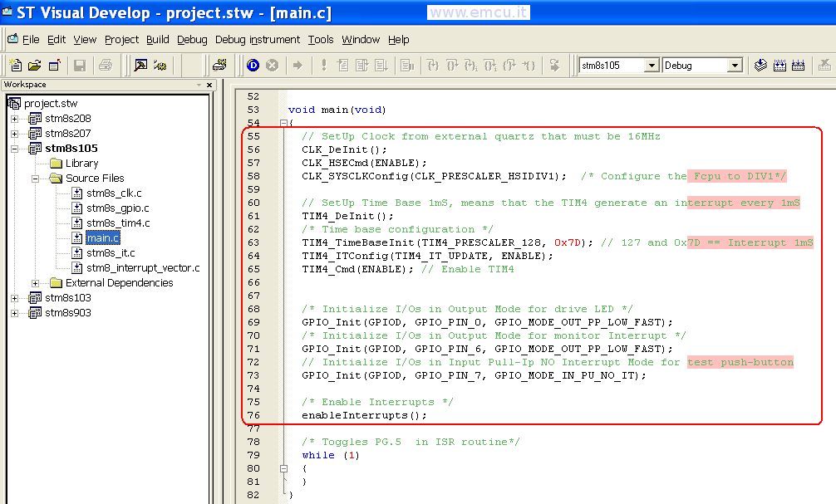Image resolution: width=836 pixels, height=504 pixels.
Task: Click the grayed-out exclamation mark icon
Action: [x=323, y=66]
